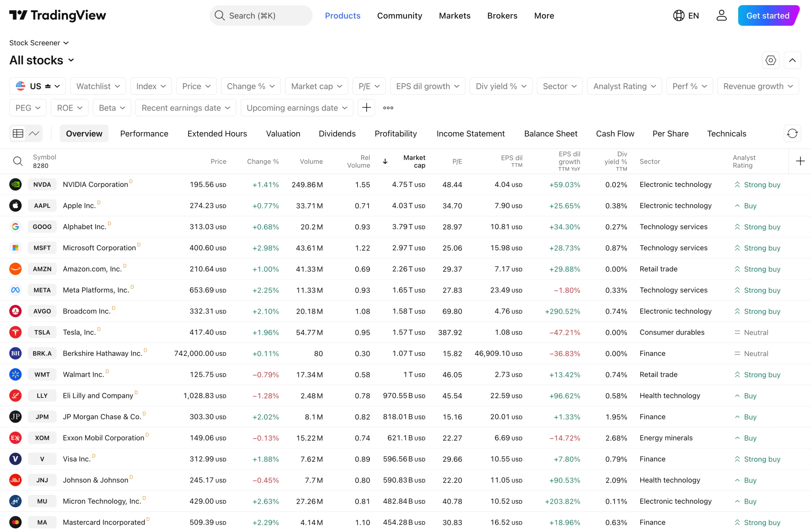Add a column using the plus icon
Image resolution: width=811 pixels, height=532 pixels.
(x=800, y=161)
